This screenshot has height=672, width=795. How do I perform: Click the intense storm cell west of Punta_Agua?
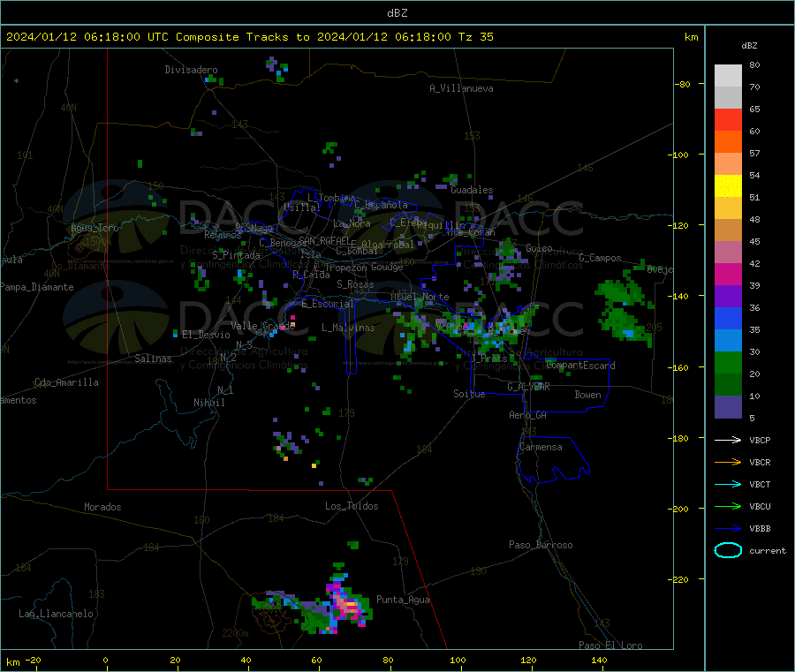pyautogui.click(x=347, y=604)
